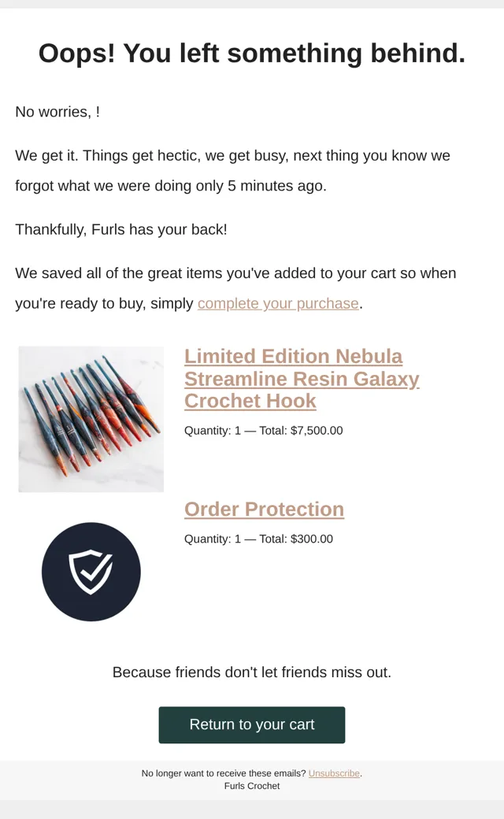Click 'Quantity: 1' under Order Protection
The height and width of the screenshot is (819, 504).
[213, 539]
